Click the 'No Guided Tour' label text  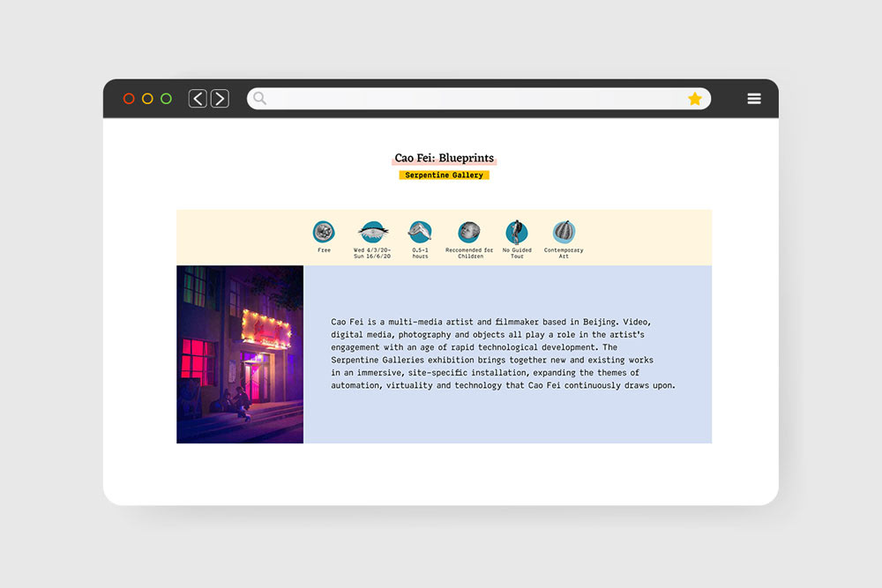pyautogui.click(x=517, y=253)
